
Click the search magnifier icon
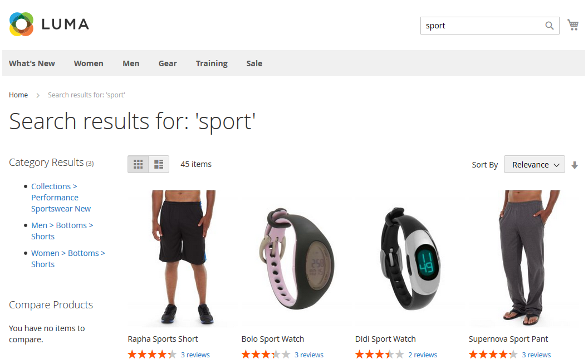[550, 26]
